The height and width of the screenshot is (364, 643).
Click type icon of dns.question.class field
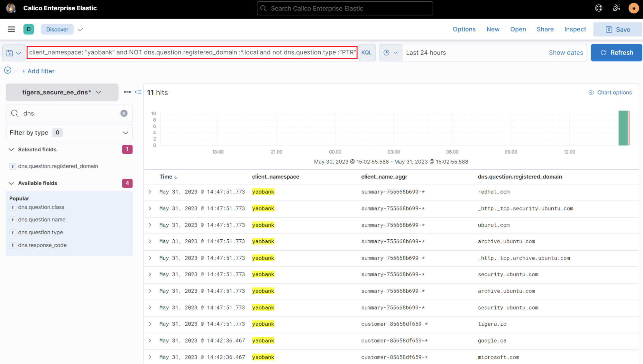[13, 207]
